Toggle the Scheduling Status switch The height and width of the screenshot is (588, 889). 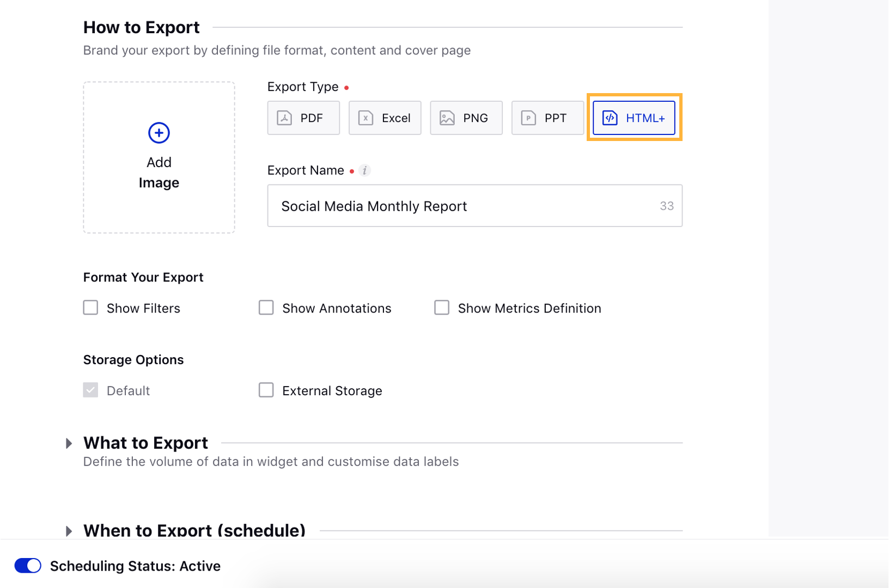click(x=28, y=566)
